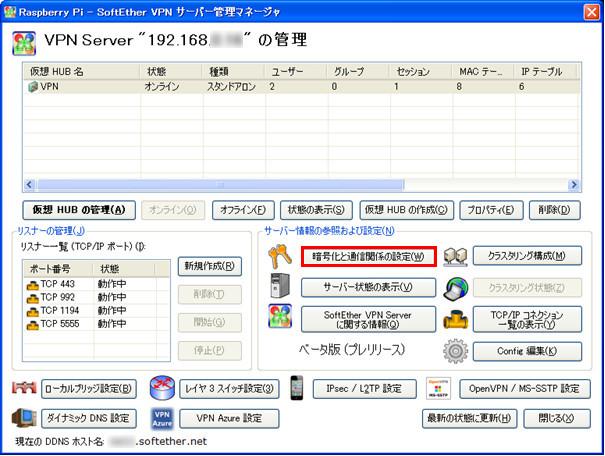This screenshot has width=605, height=456.
Task: Click the dynamic DNS computer icon
Action: [x=24, y=418]
